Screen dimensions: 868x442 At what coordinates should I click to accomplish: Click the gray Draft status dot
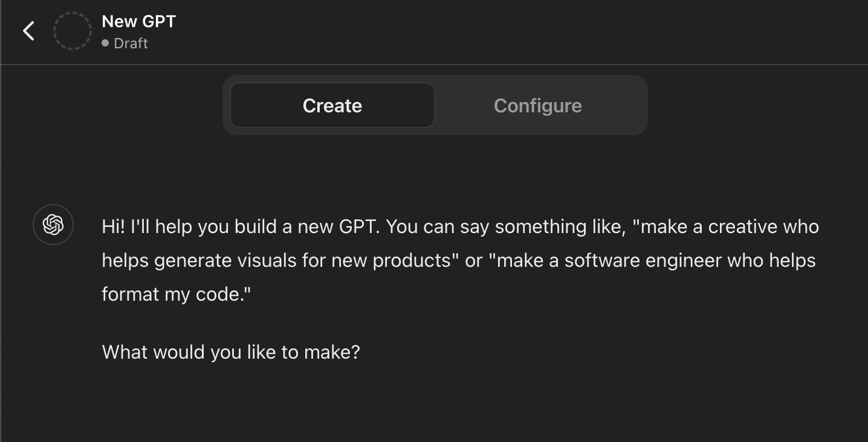[105, 43]
